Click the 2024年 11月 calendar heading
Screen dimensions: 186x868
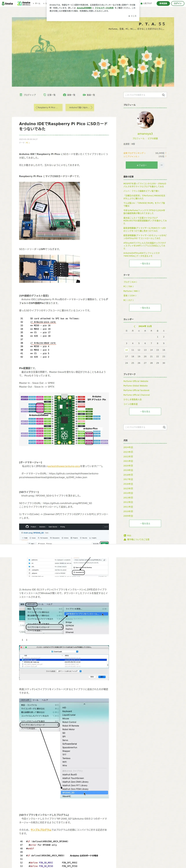[x=145, y=326]
